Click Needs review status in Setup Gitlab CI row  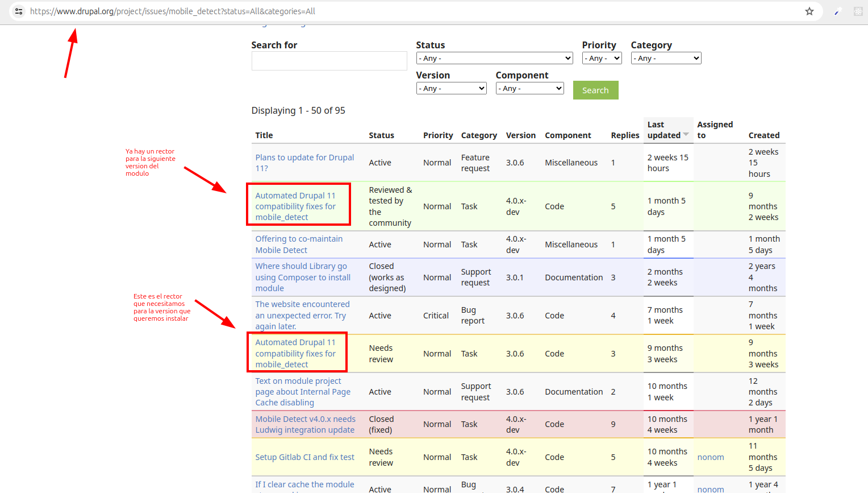381,457
